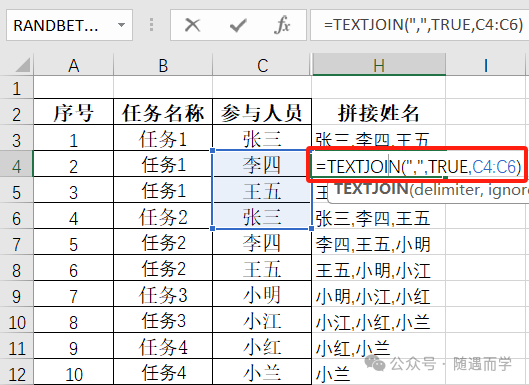The height and width of the screenshot is (385, 529).
Task: Click cell A3 with number 1
Action: [74, 138]
